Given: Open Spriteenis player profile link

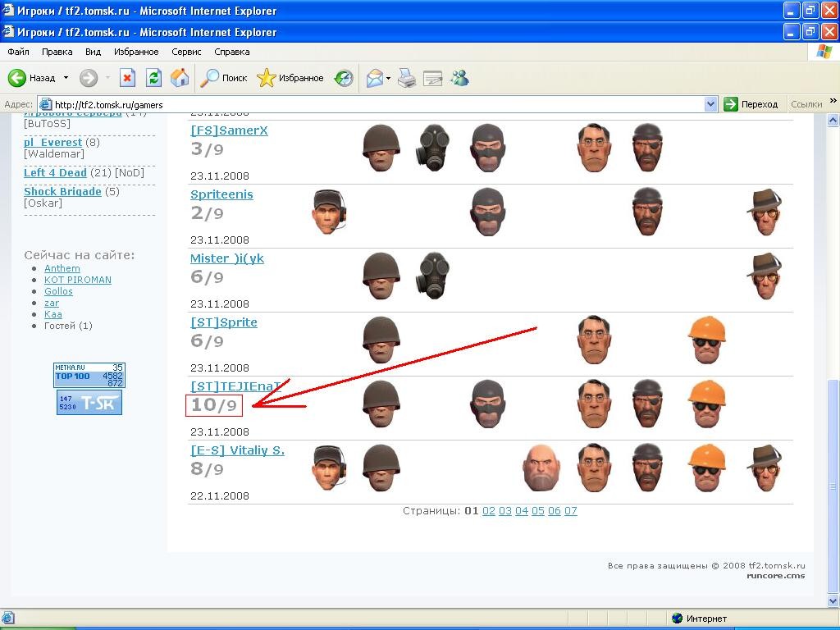Looking at the screenshot, I should [x=221, y=194].
